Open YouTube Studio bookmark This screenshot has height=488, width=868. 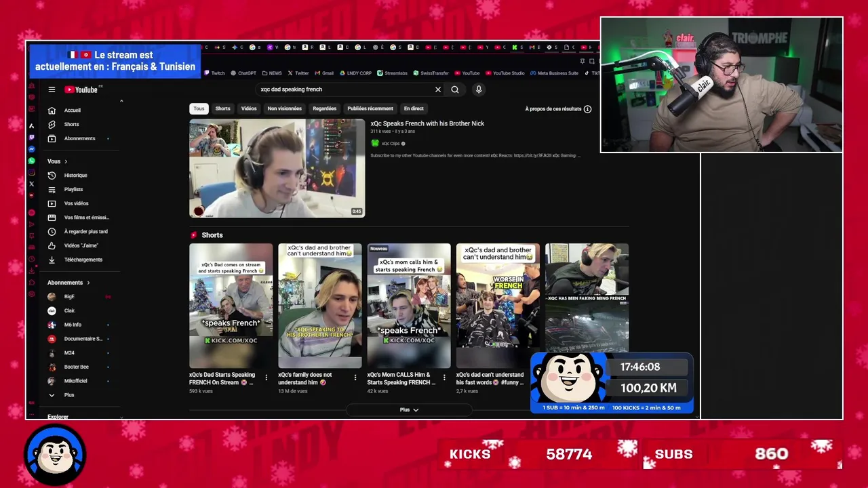505,73
